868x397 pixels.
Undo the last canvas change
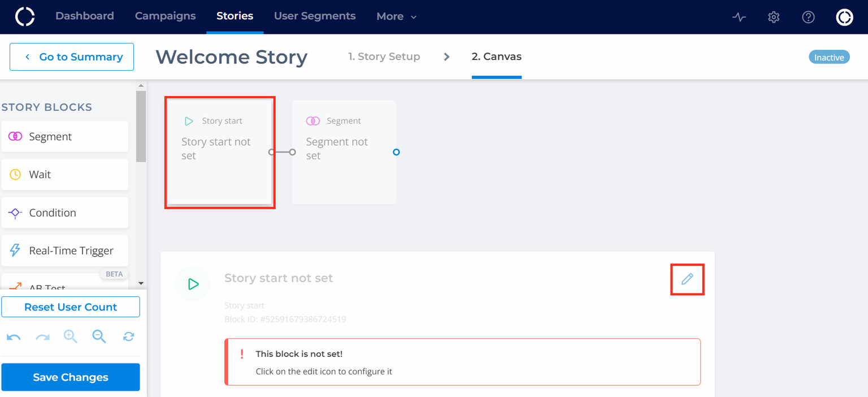[x=14, y=337]
